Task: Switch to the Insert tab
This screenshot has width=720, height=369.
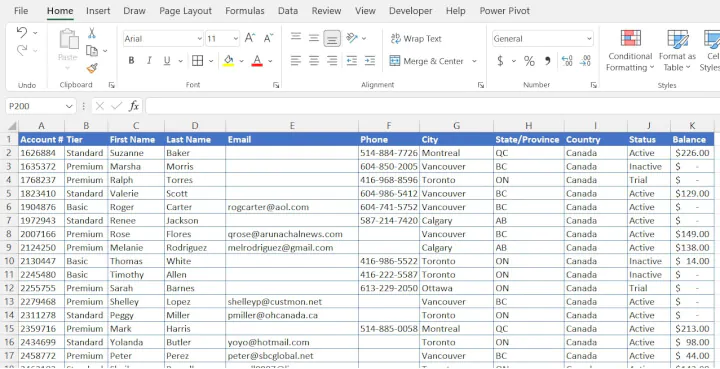Action: click(98, 11)
